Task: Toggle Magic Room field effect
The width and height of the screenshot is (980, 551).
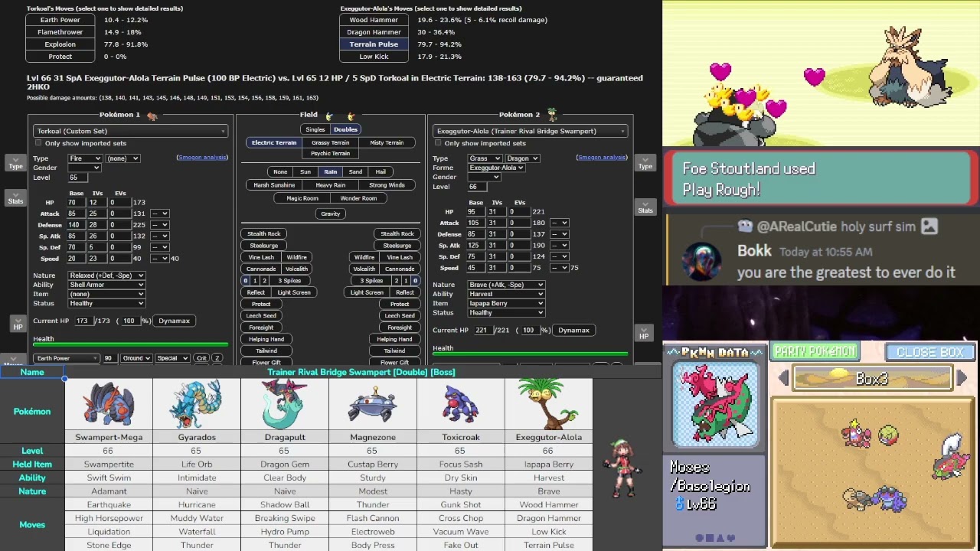Action: pyautogui.click(x=302, y=198)
